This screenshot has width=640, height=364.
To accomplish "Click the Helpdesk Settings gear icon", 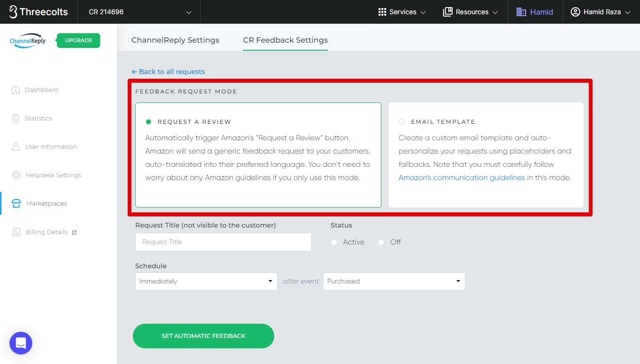I will click(x=16, y=175).
